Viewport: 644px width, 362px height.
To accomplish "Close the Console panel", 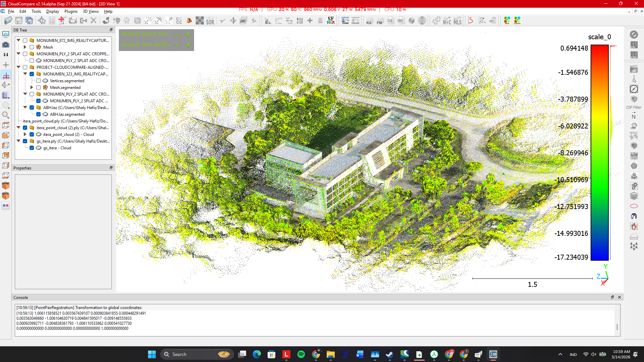I will coord(619,297).
